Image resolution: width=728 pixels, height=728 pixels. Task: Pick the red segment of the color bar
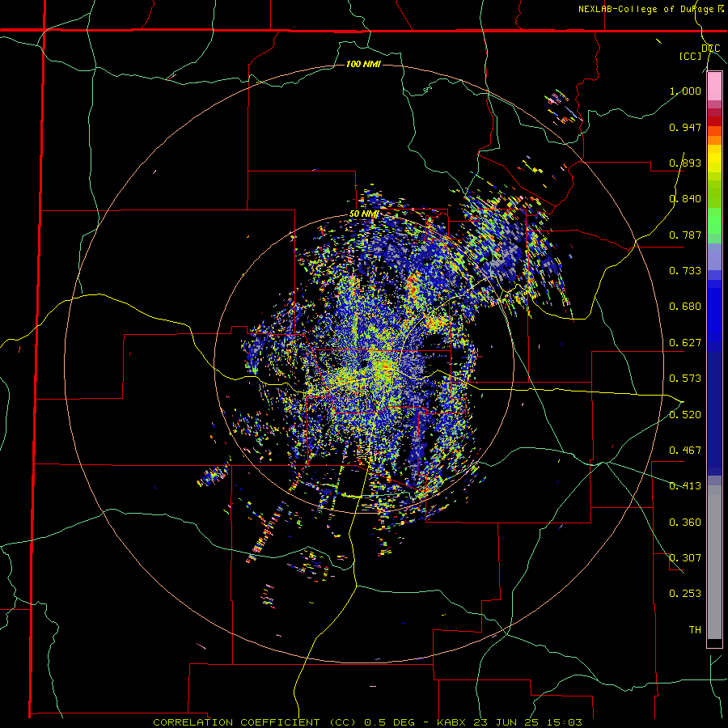click(714, 121)
